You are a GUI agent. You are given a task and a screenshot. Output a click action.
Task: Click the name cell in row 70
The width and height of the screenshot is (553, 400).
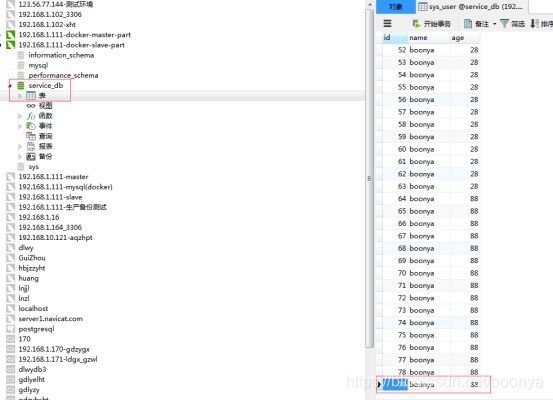[x=429, y=273]
